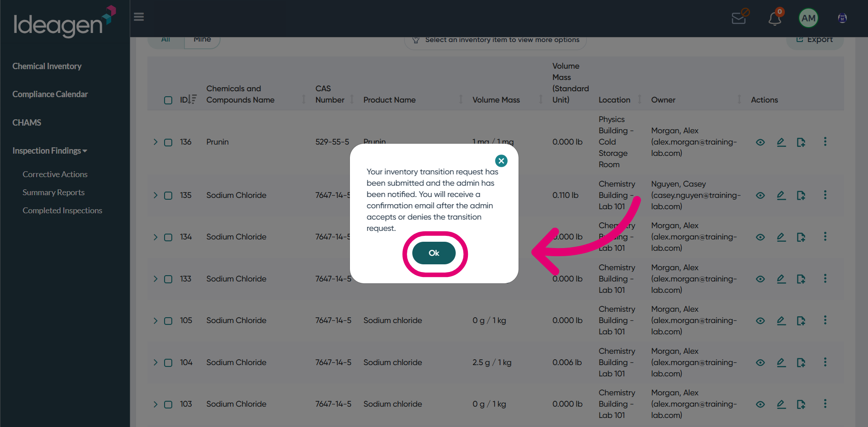Open the mail notifications icon

tap(739, 18)
